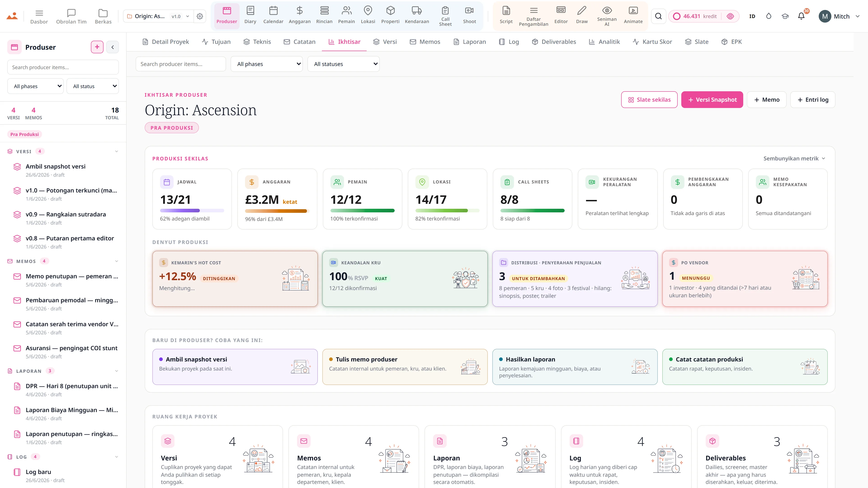The image size is (868, 488).
Task: Collapse the VERSI sidebar section
Action: (x=117, y=151)
